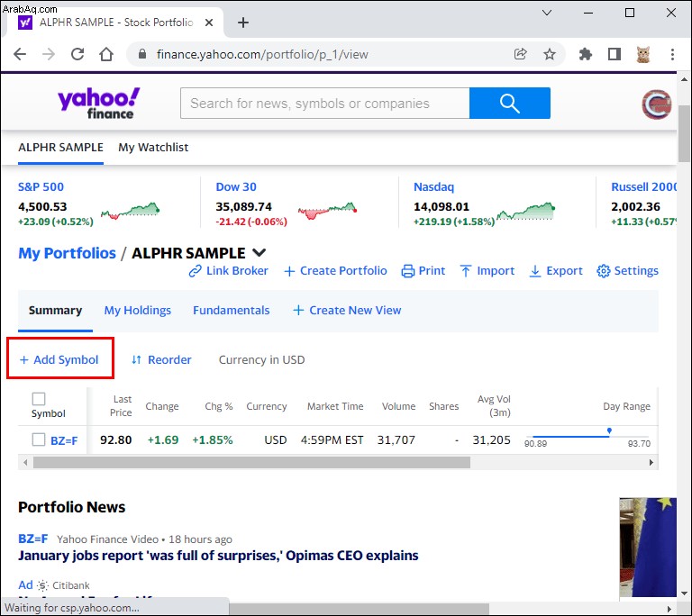Click the Yahoo Finance logo

tap(99, 103)
